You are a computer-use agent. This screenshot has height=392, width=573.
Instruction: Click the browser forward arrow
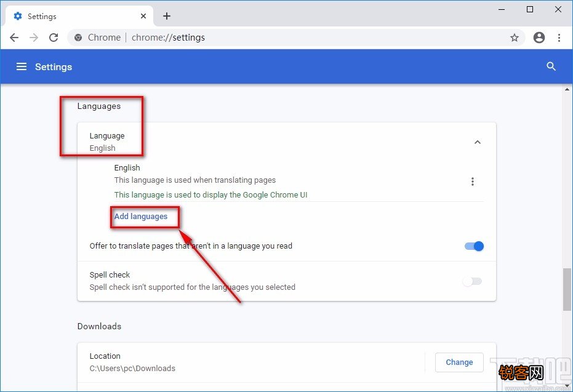coord(34,38)
